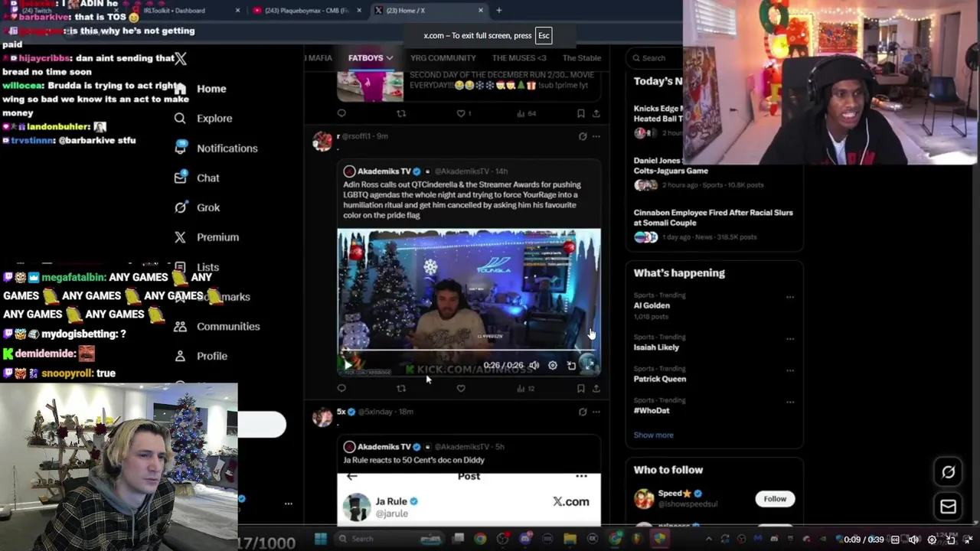Viewport: 980px width, 551px height.
Task: Switch to The Stable timeline tab
Action: 582,58
